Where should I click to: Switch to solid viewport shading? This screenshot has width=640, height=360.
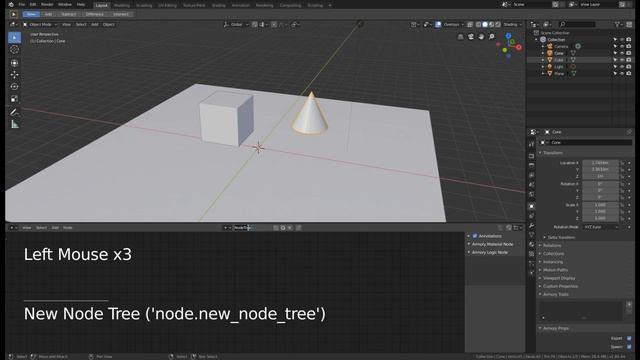485,24
